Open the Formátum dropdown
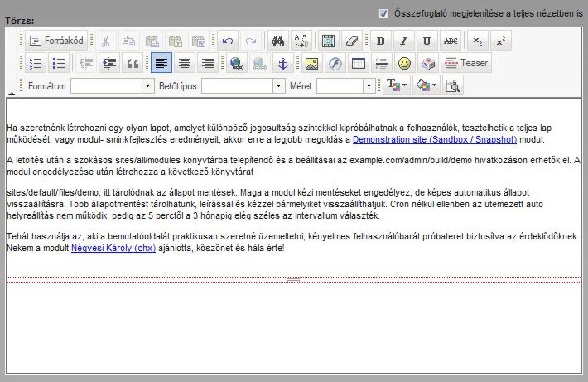 [112, 86]
